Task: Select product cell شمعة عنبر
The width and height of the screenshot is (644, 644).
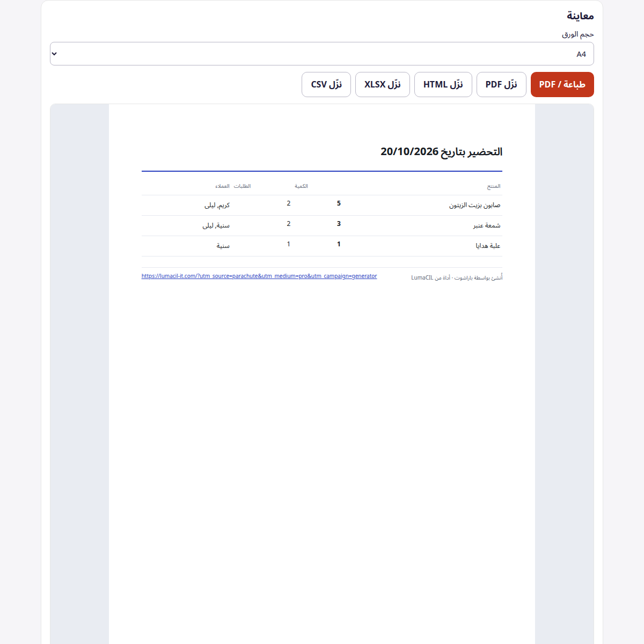Action: pos(487,225)
